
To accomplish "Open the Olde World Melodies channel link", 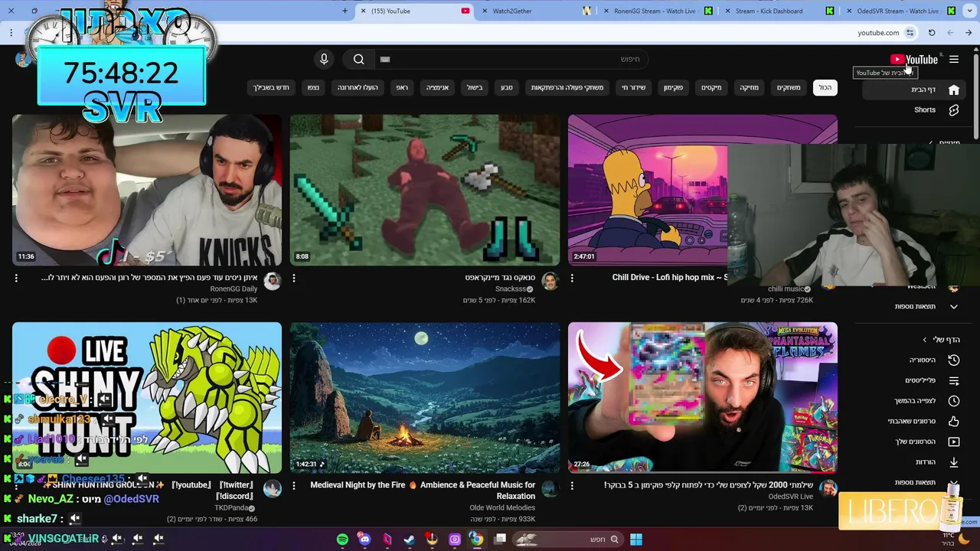I will pyautogui.click(x=502, y=507).
